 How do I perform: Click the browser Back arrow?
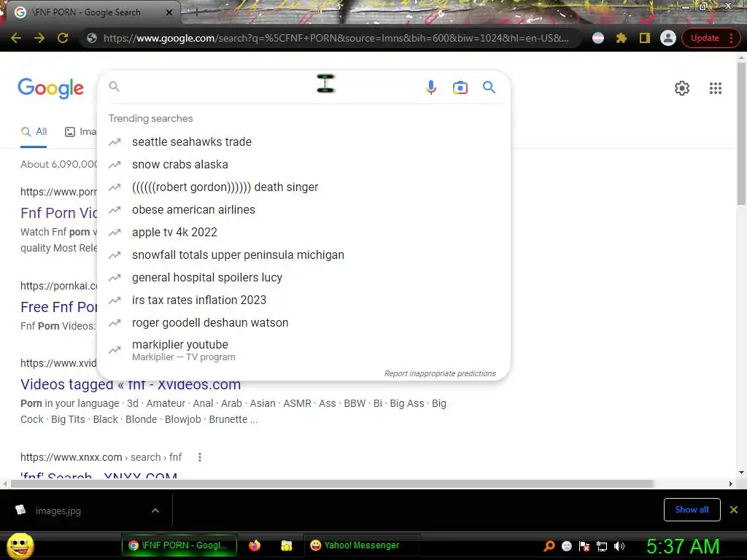16,38
